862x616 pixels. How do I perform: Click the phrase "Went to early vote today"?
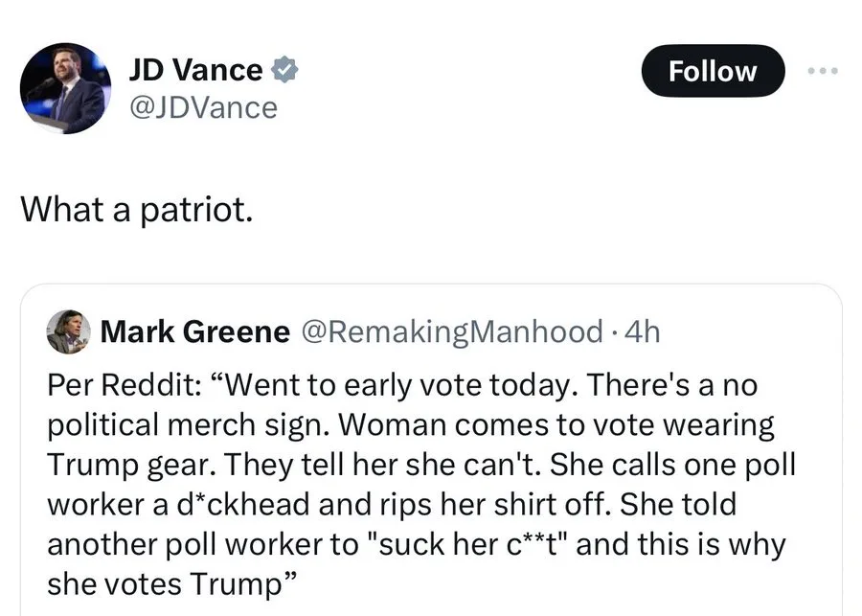398,384
